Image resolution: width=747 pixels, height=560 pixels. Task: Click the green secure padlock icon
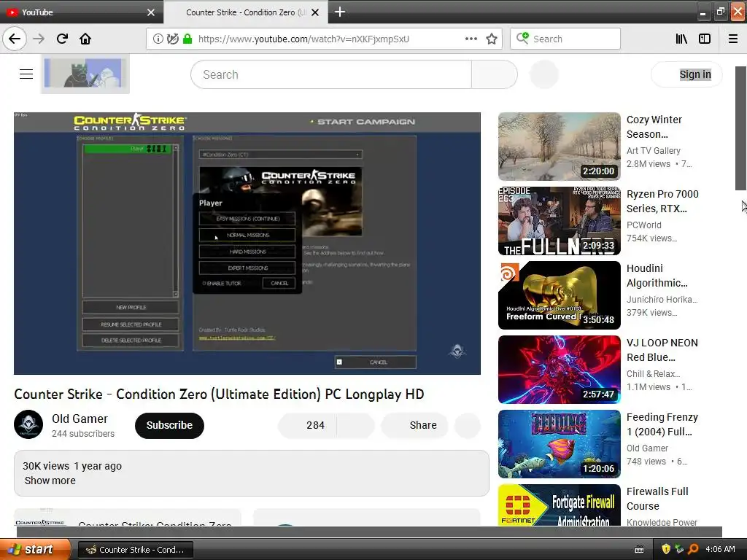click(187, 39)
